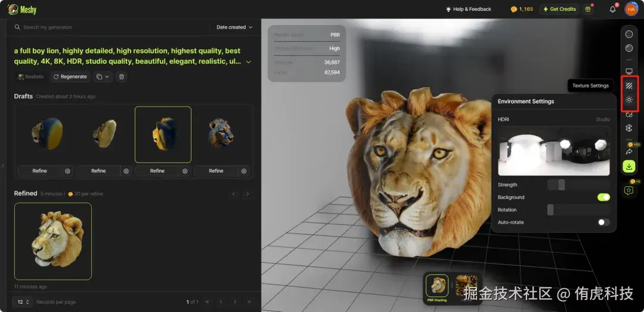Open the HDRI Studio preset selector
Viewport: 644px width, 312px height.
click(x=602, y=119)
